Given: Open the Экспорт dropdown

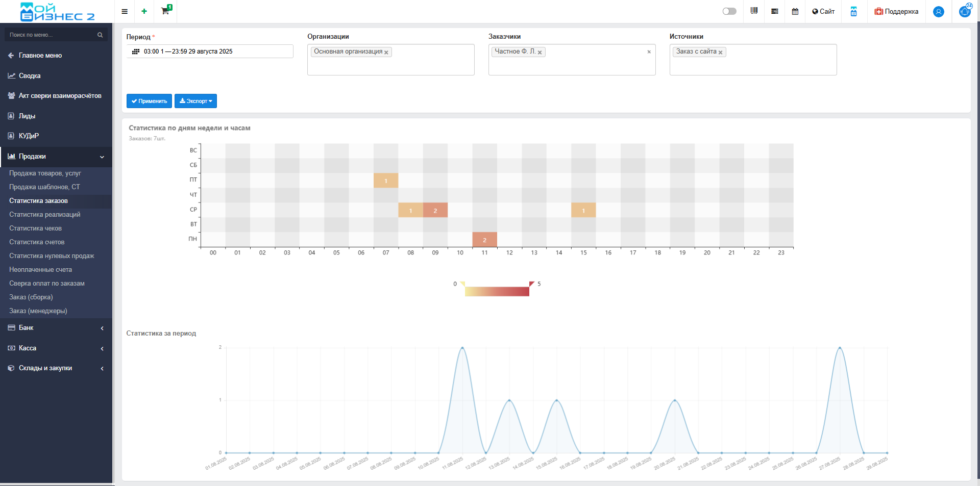Looking at the screenshot, I should coord(195,101).
